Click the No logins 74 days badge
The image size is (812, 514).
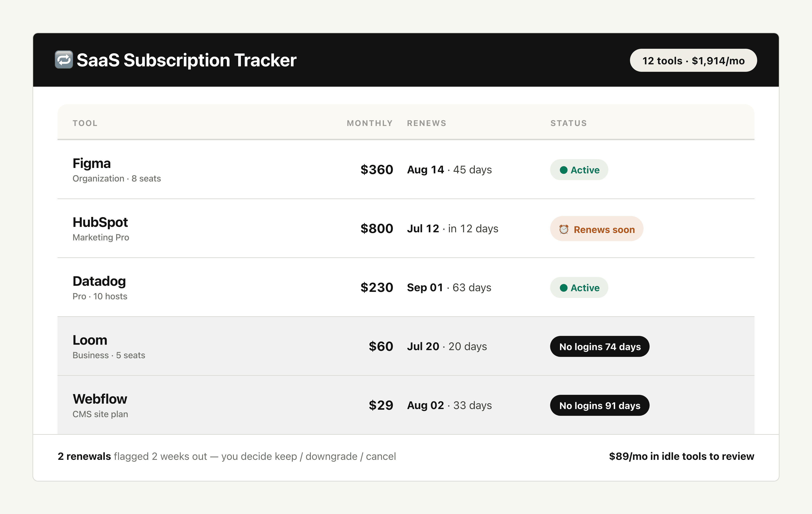point(600,346)
